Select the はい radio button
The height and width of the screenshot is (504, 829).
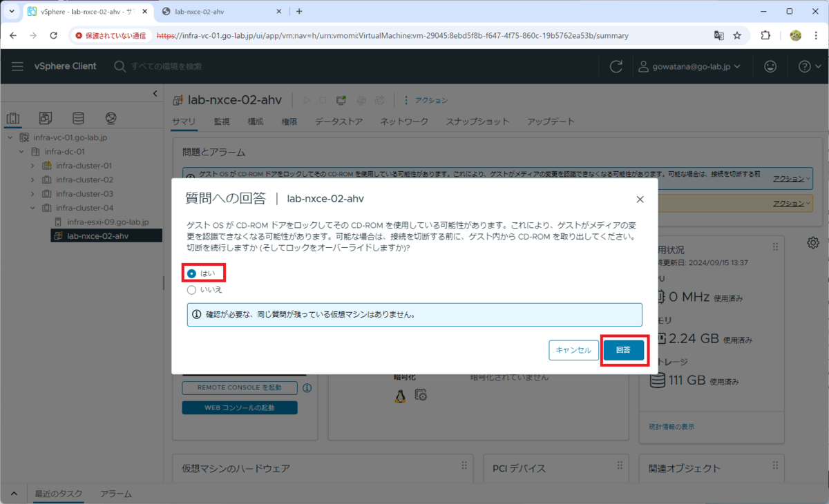click(x=192, y=273)
